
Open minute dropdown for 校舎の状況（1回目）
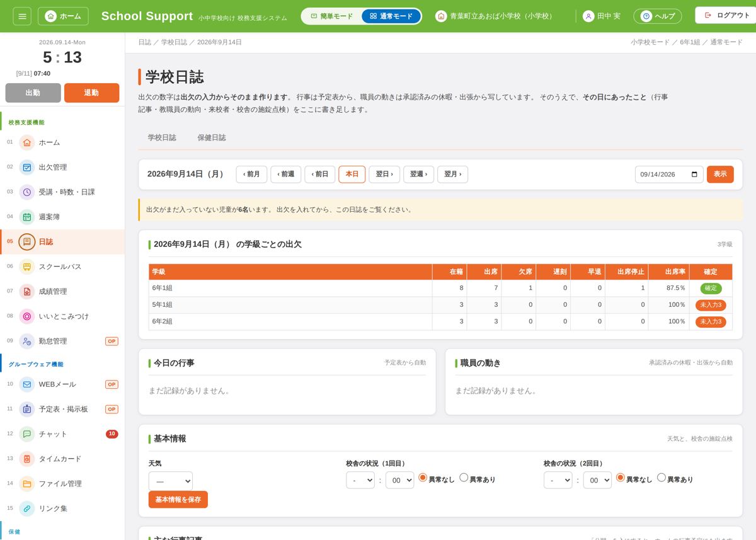400,480
